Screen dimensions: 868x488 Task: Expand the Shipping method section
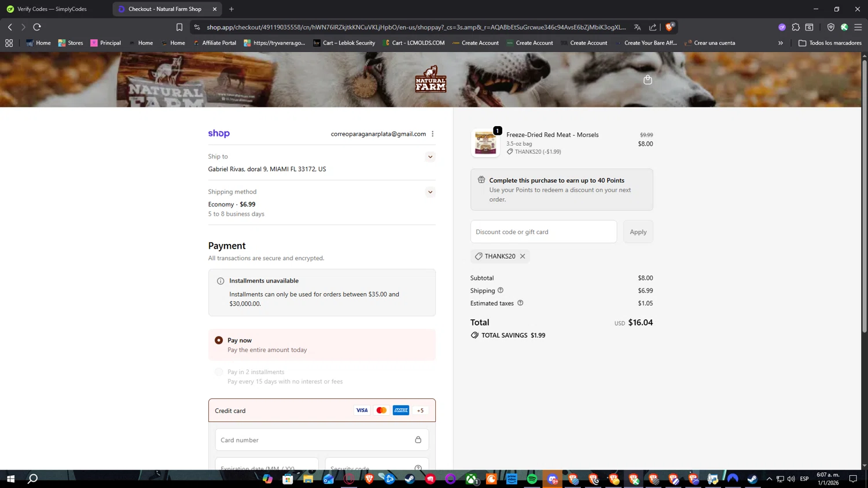430,192
